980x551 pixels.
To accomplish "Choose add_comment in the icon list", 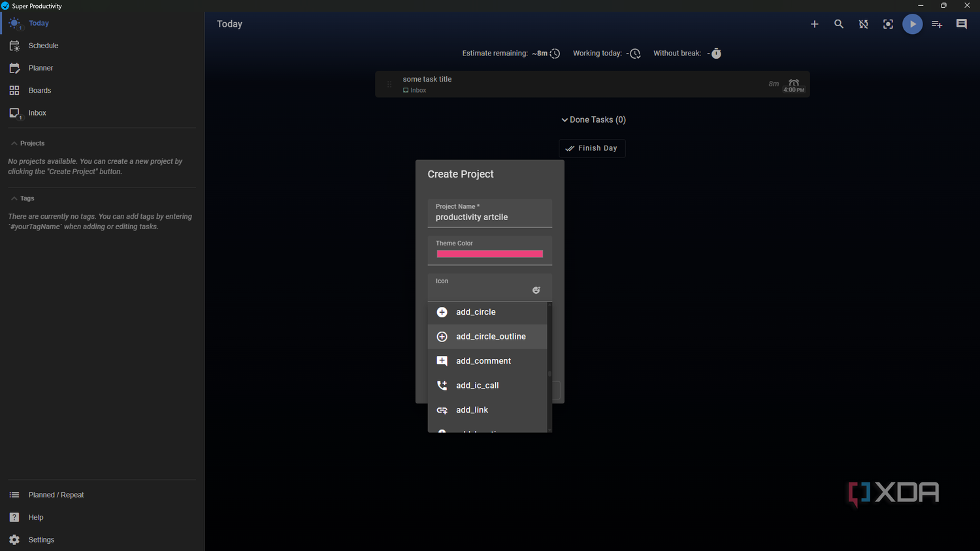I will click(x=487, y=361).
